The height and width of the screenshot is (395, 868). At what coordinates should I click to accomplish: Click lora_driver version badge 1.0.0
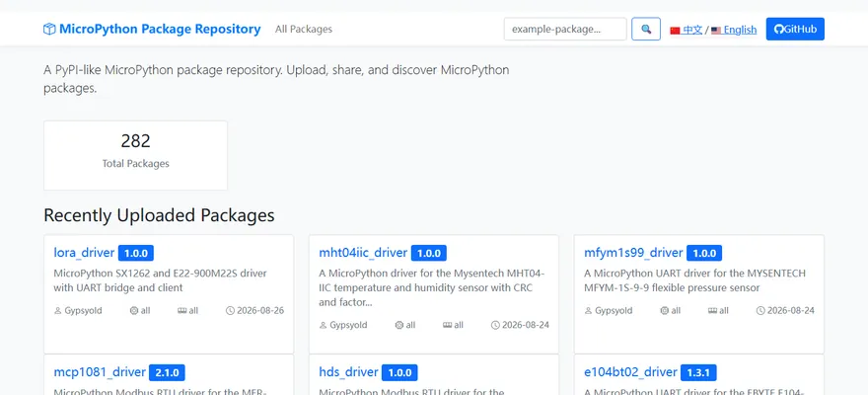pyautogui.click(x=136, y=253)
